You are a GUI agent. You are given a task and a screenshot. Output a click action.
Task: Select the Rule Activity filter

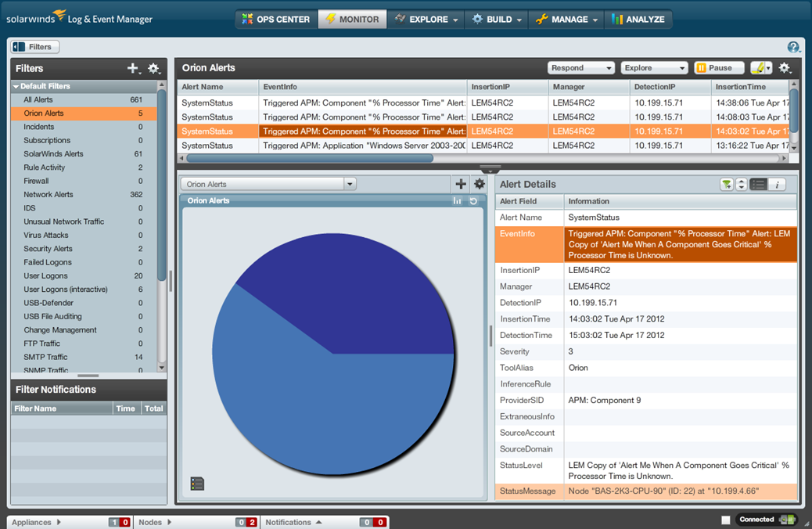[x=84, y=167]
